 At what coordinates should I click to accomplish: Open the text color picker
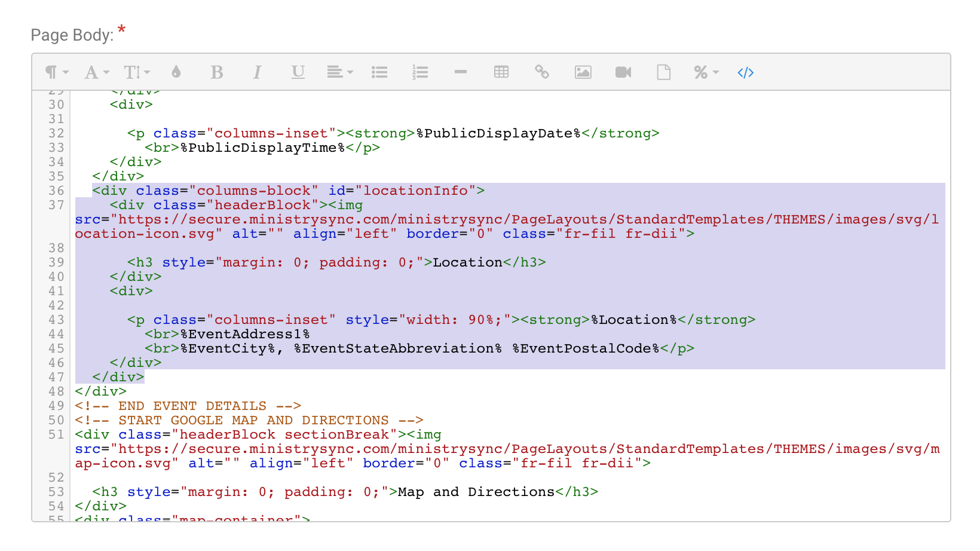tap(176, 72)
